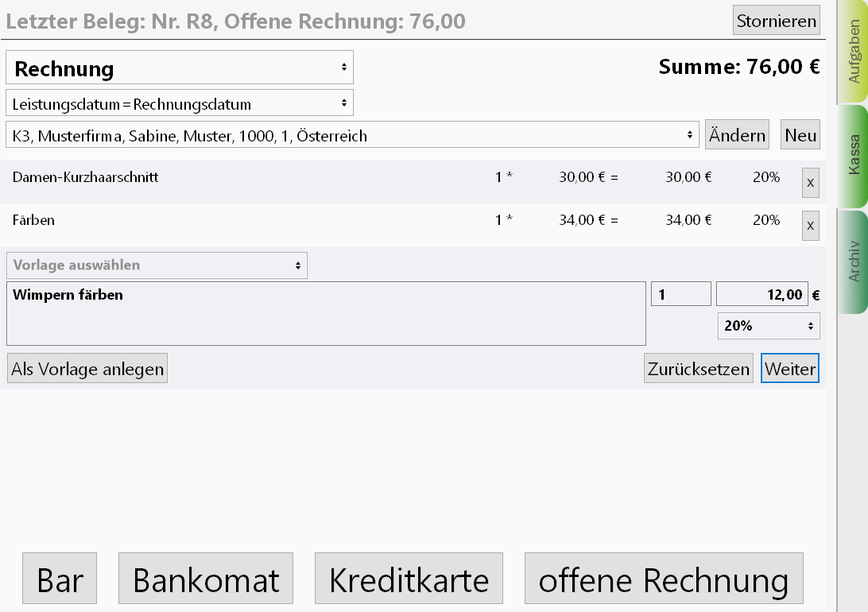Choose Bar as payment method
Image resolution: width=868 pixels, height=612 pixels.
point(59,578)
